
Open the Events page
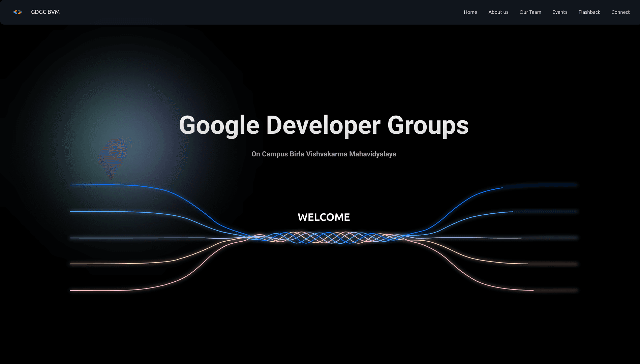tap(559, 12)
